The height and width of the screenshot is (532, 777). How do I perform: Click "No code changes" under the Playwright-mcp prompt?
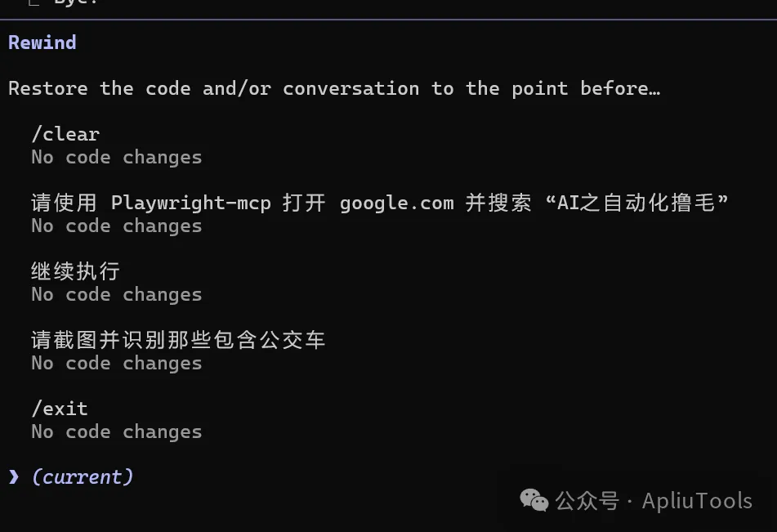click(x=116, y=226)
